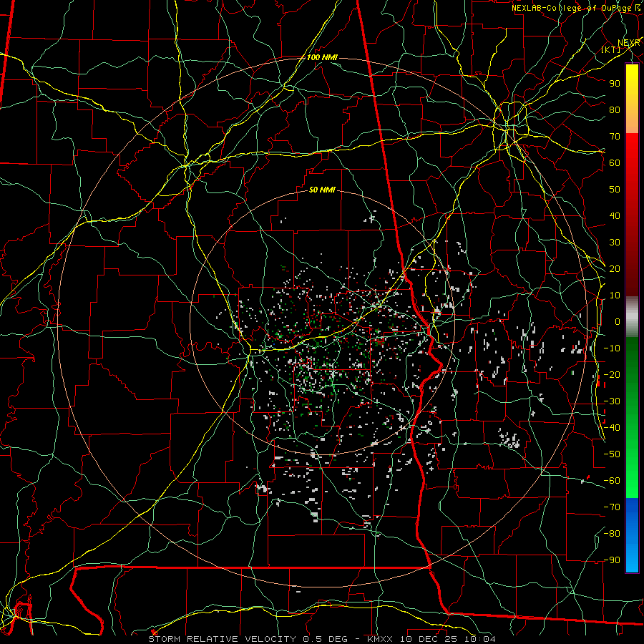Click the NEXR label above the color scale
Screen dimensions: 644x644
[x=629, y=43]
